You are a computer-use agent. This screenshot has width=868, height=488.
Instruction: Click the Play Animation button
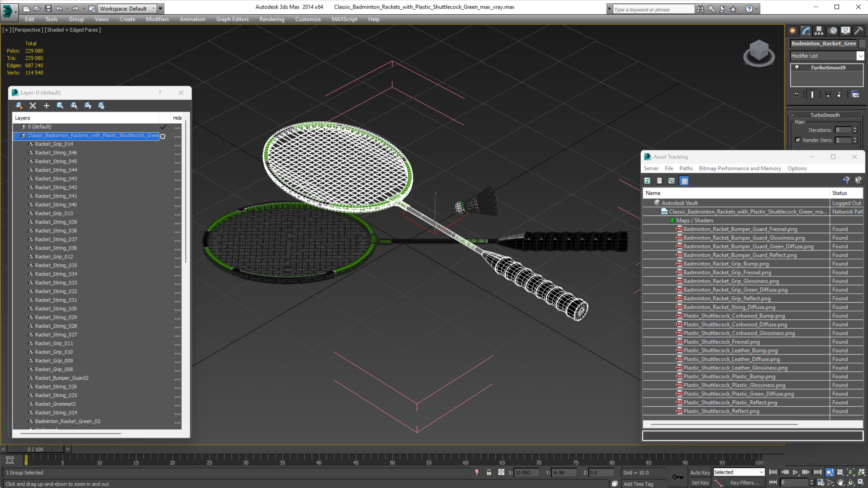coord(795,472)
